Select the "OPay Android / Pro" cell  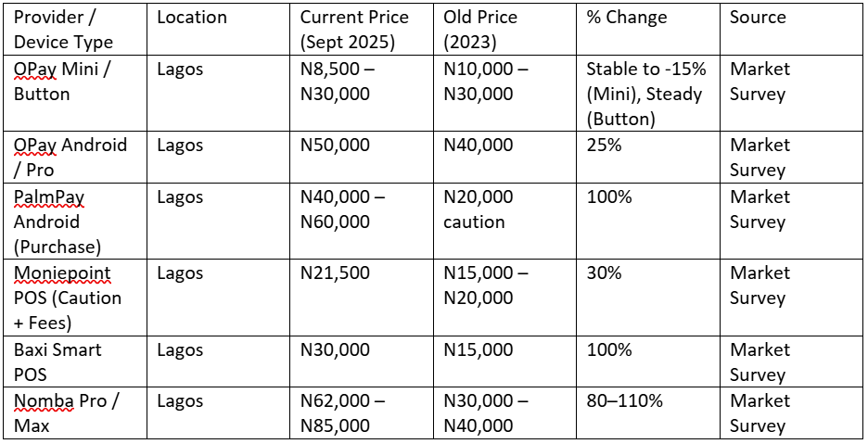(70, 158)
